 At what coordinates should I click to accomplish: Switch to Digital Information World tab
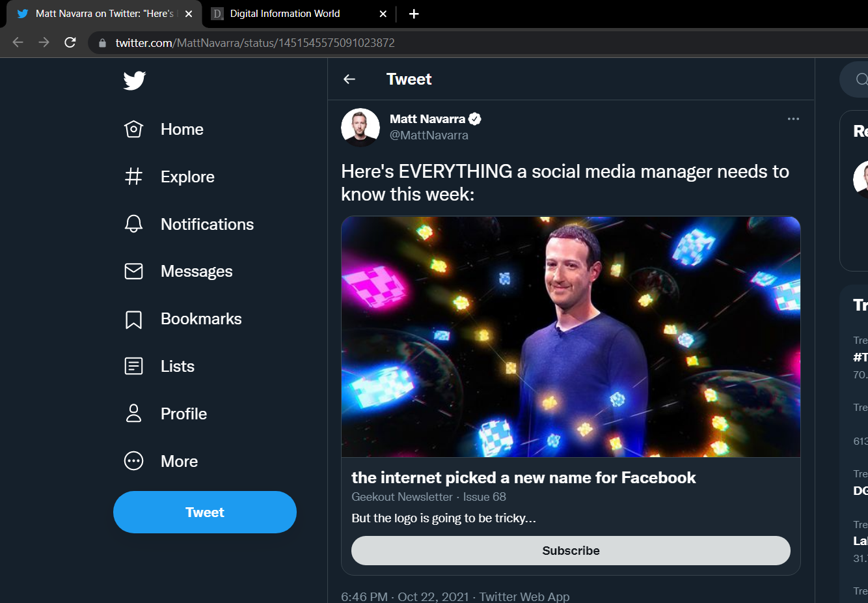[300, 14]
